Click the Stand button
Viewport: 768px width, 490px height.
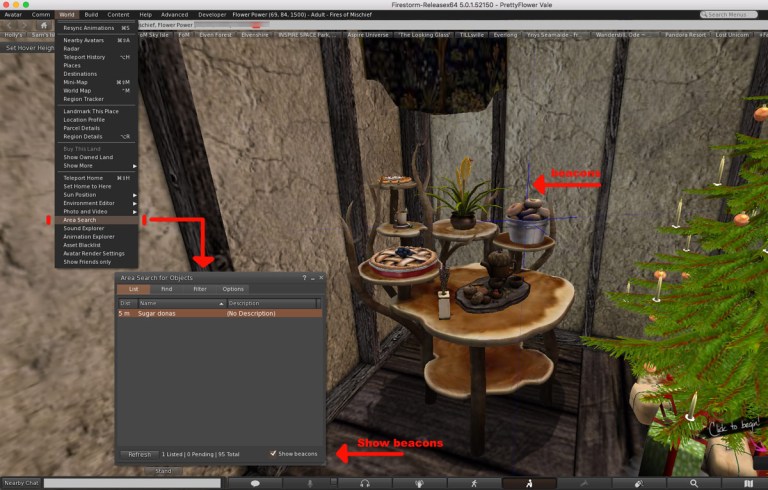pyautogui.click(x=163, y=470)
